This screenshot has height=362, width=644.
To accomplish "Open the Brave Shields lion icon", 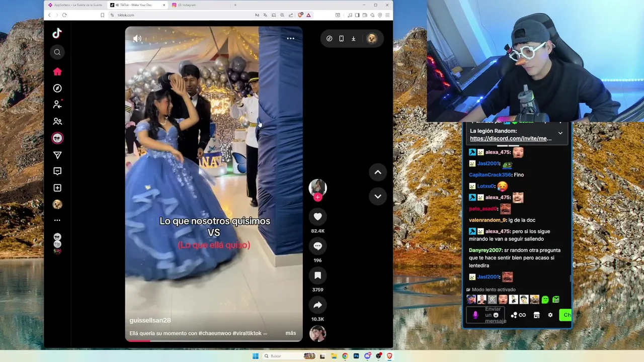I will [x=301, y=15].
